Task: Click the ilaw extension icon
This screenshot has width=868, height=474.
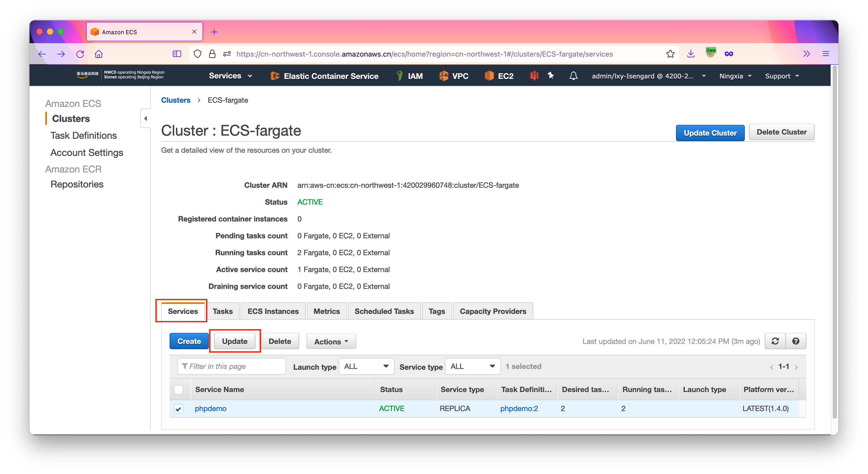Action: click(711, 53)
